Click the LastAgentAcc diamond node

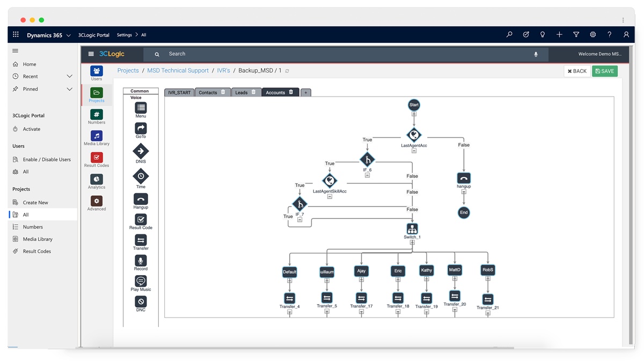pos(414,135)
